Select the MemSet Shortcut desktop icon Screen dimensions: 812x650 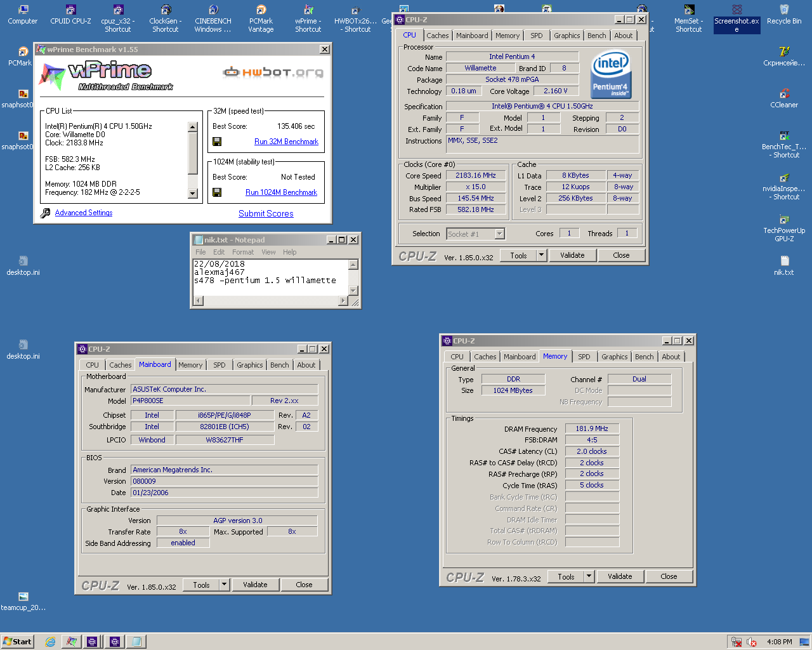tap(689, 19)
